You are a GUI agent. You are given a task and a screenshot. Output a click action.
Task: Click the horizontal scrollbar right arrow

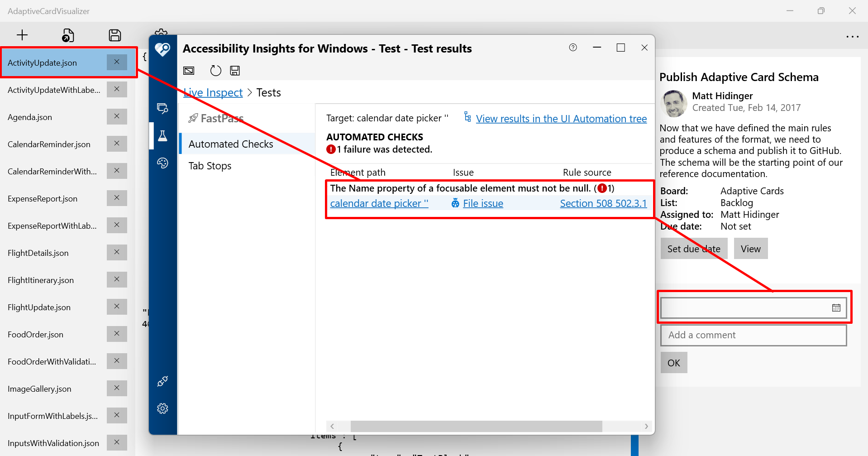646,426
